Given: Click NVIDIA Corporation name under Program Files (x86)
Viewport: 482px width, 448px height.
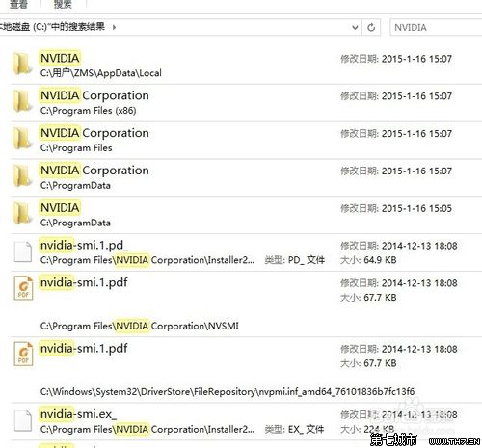Looking at the screenshot, I should point(94,95).
